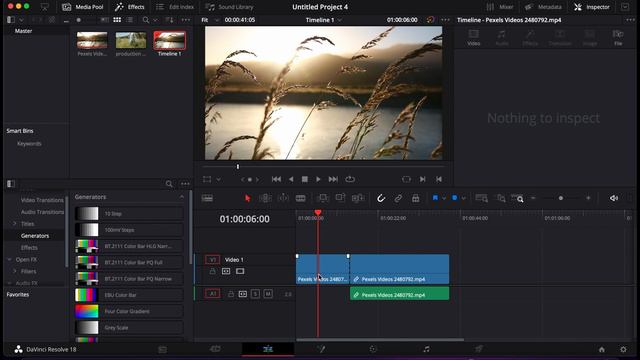Click the Overwrite Clip tool icon

pos(340,198)
